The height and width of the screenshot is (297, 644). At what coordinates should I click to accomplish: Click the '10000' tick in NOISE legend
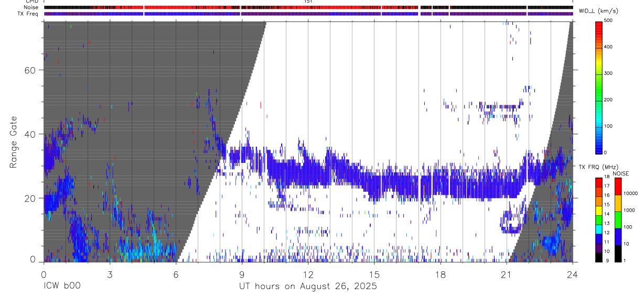[x=630, y=194]
